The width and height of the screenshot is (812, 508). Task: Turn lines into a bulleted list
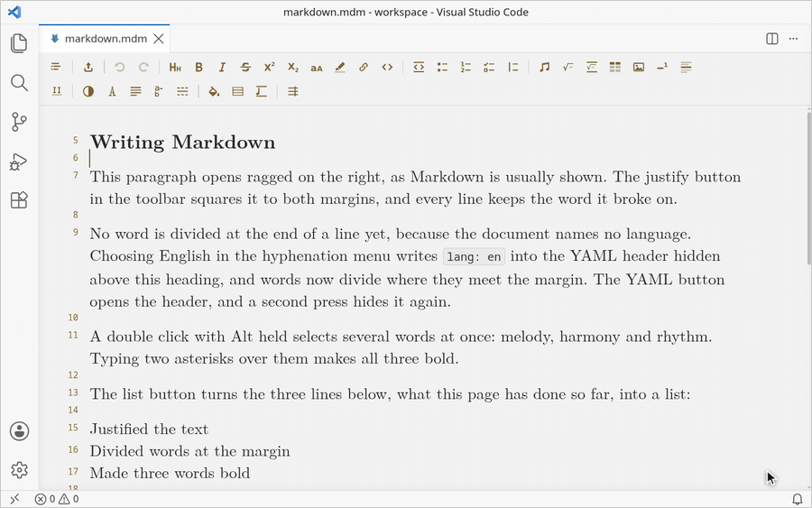pos(442,67)
